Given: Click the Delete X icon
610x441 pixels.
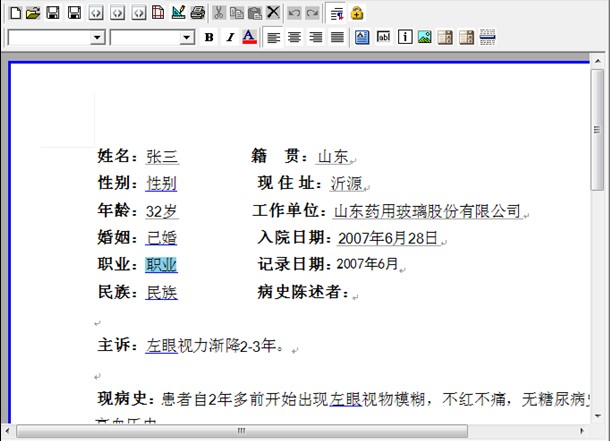Looking at the screenshot, I should (272, 13).
